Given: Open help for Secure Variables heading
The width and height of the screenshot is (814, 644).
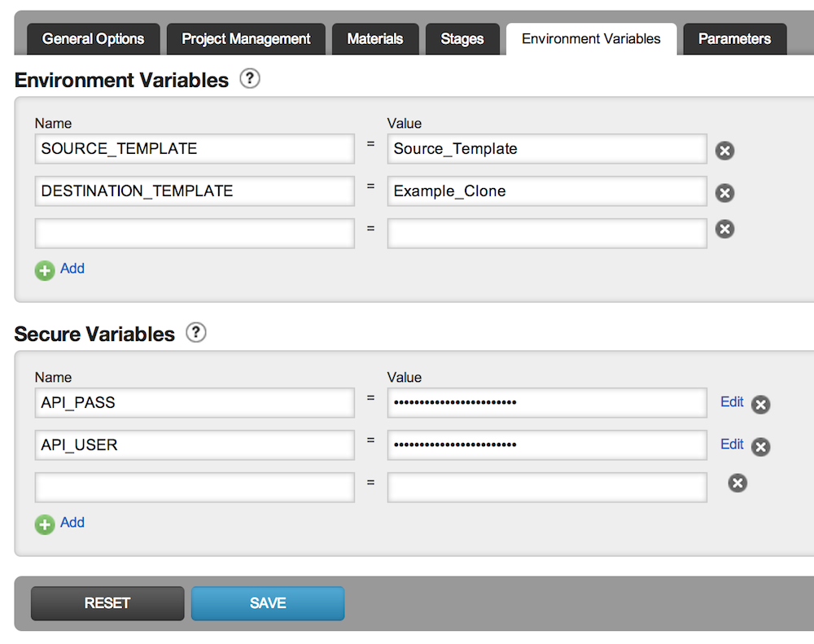Looking at the screenshot, I should [x=196, y=333].
